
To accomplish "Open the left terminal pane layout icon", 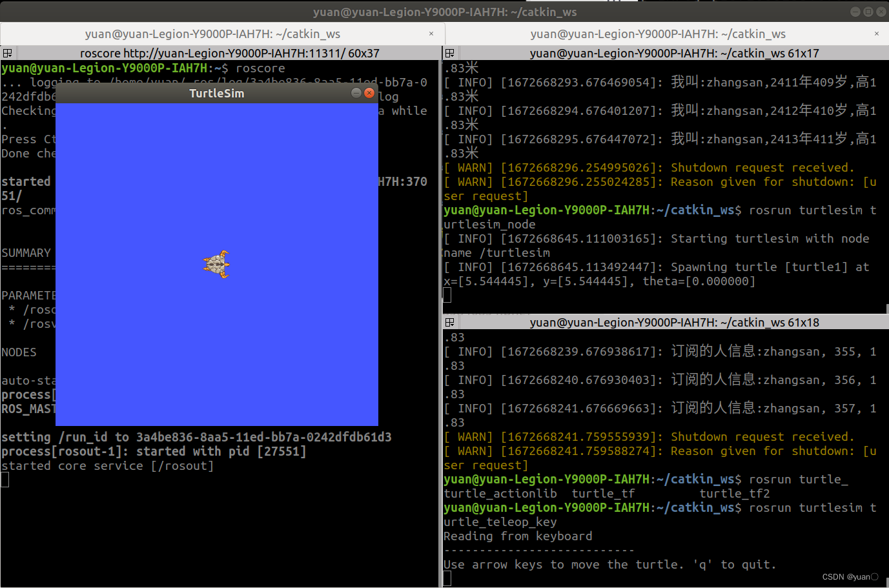I will point(7,53).
